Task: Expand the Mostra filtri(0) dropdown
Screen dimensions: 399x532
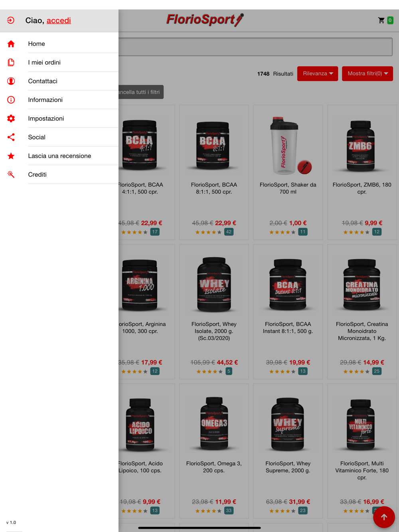Action: pos(367,73)
